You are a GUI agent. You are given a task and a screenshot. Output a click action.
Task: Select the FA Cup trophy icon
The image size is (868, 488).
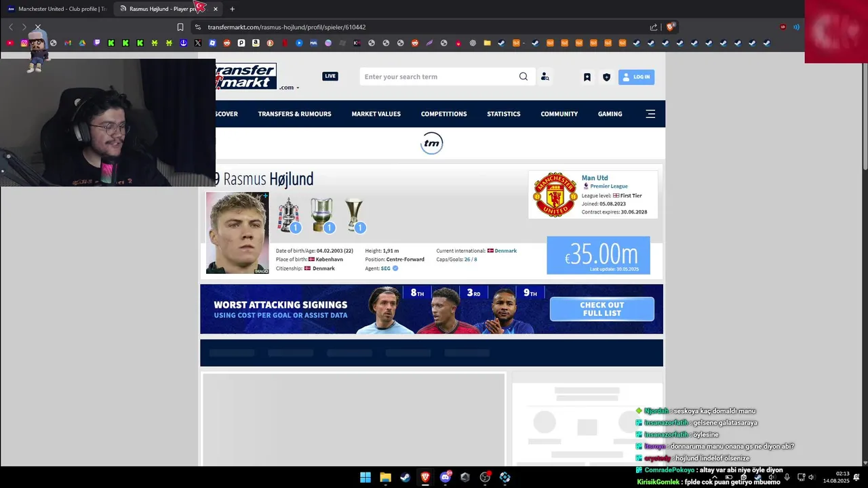point(288,215)
